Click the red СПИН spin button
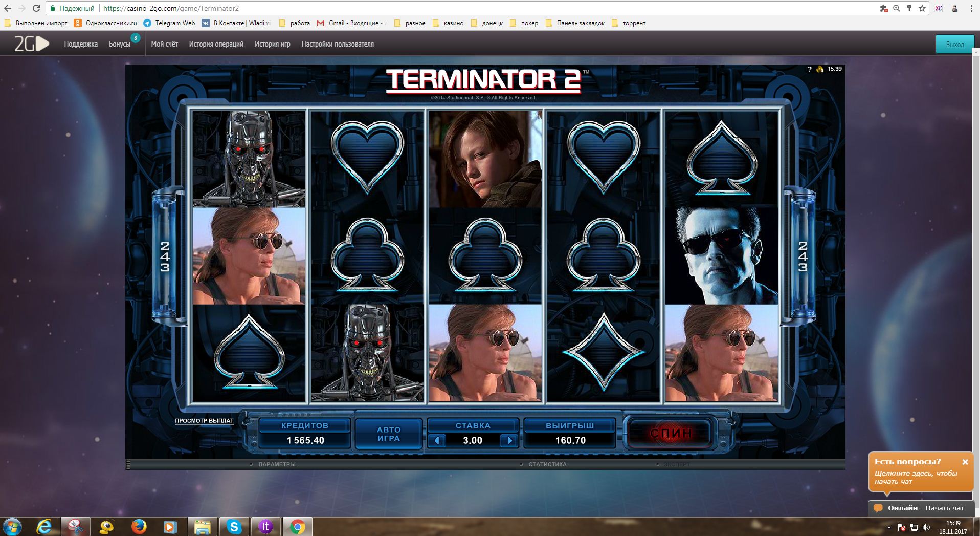Image resolution: width=980 pixels, height=536 pixels. [x=671, y=433]
